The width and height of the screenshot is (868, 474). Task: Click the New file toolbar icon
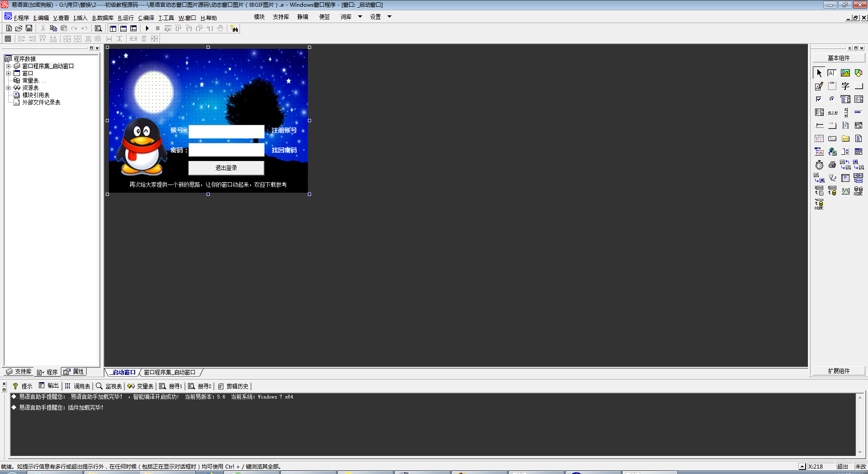pos(9,28)
